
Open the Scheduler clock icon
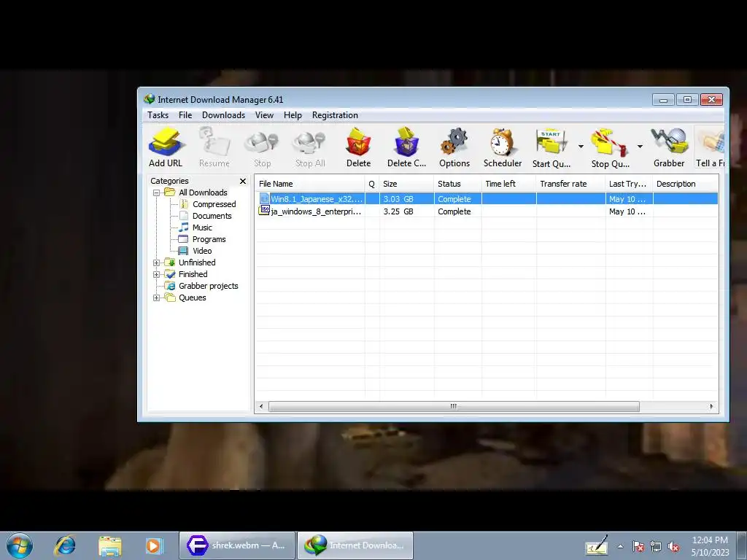point(503,147)
